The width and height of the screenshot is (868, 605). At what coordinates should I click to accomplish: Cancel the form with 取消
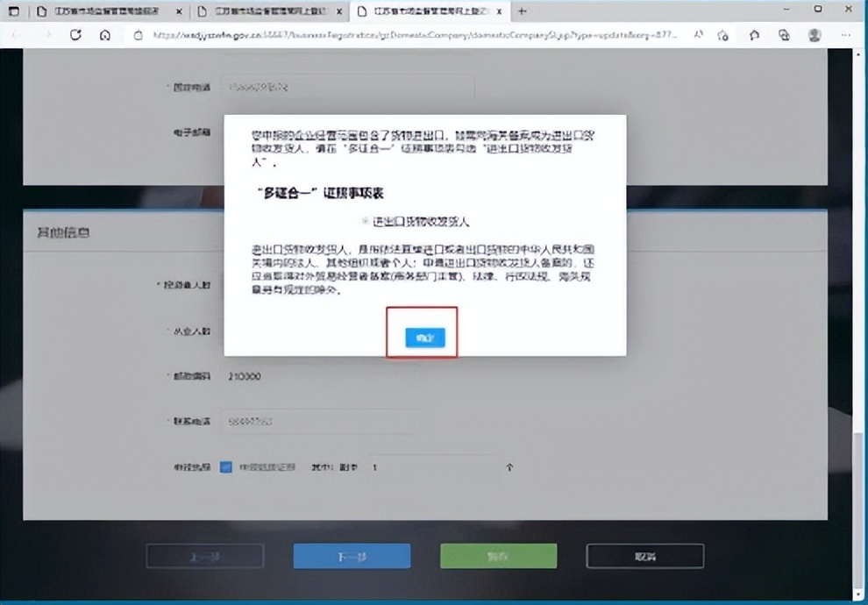pos(646,555)
